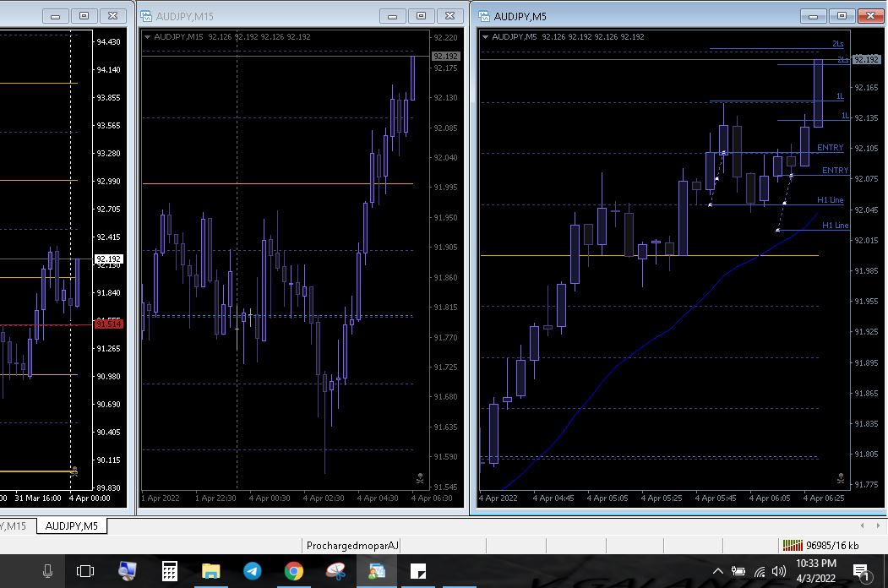Click the 92.192 price tag on M15 chart
The width and height of the screenshot is (888, 588).
pos(446,56)
